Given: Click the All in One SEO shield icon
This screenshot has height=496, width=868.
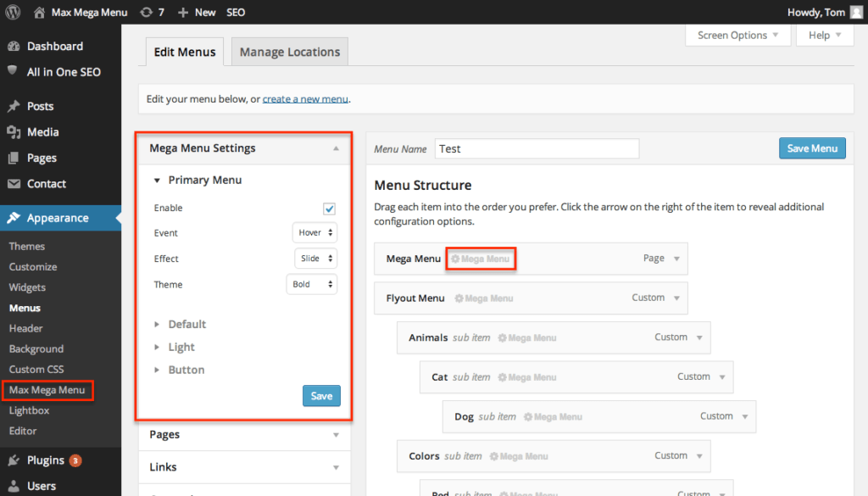Looking at the screenshot, I should [x=13, y=70].
